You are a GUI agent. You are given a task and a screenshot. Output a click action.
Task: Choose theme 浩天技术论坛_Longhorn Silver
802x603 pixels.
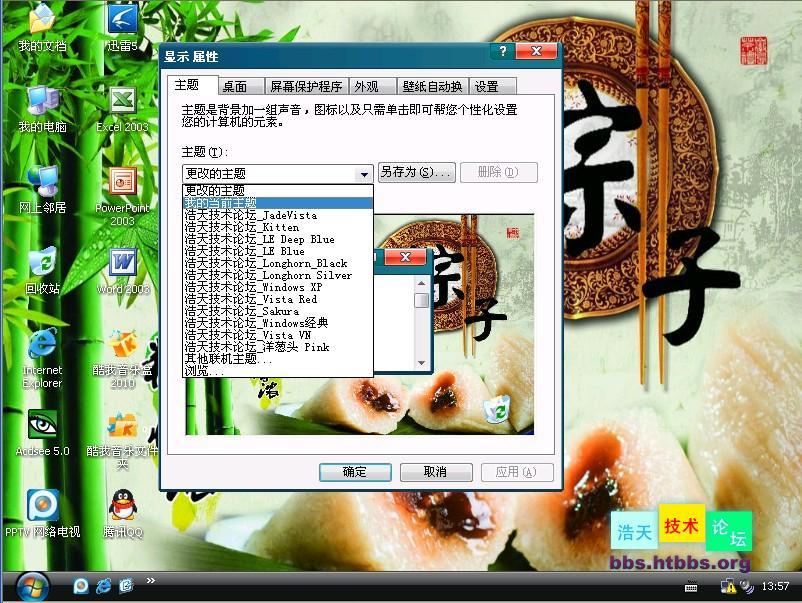pos(278,275)
